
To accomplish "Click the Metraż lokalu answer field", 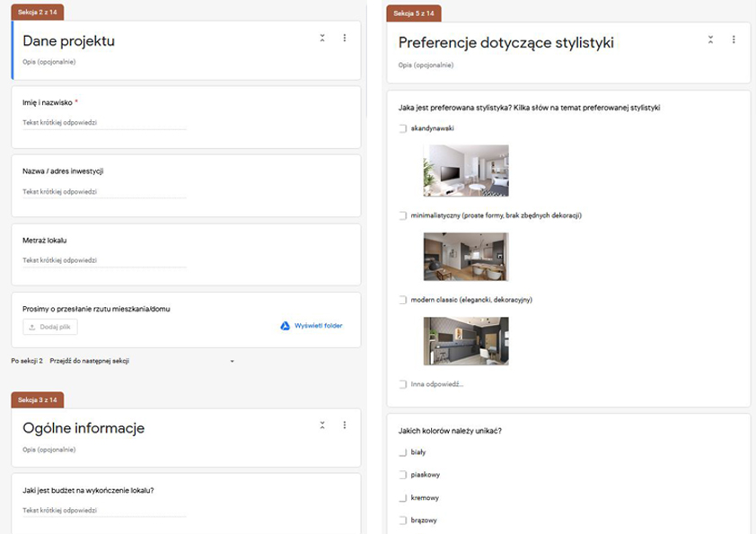I will tap(103, 260).
